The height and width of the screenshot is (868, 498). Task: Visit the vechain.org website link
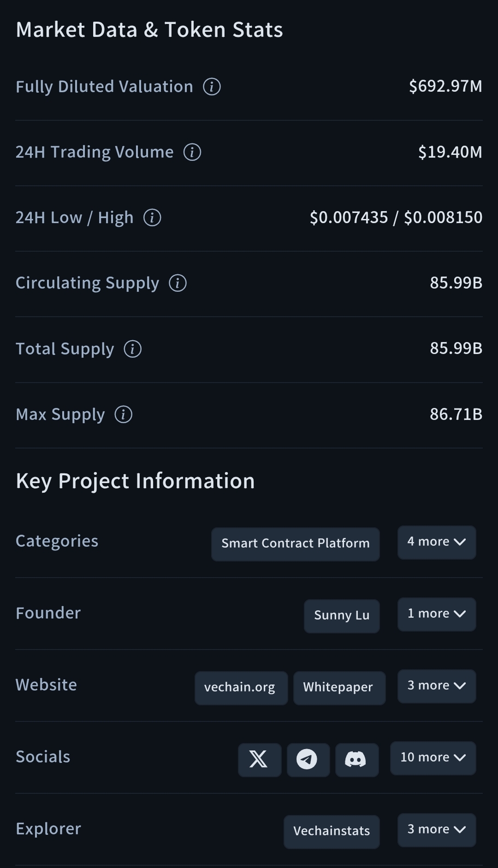[x=240, y=688]
